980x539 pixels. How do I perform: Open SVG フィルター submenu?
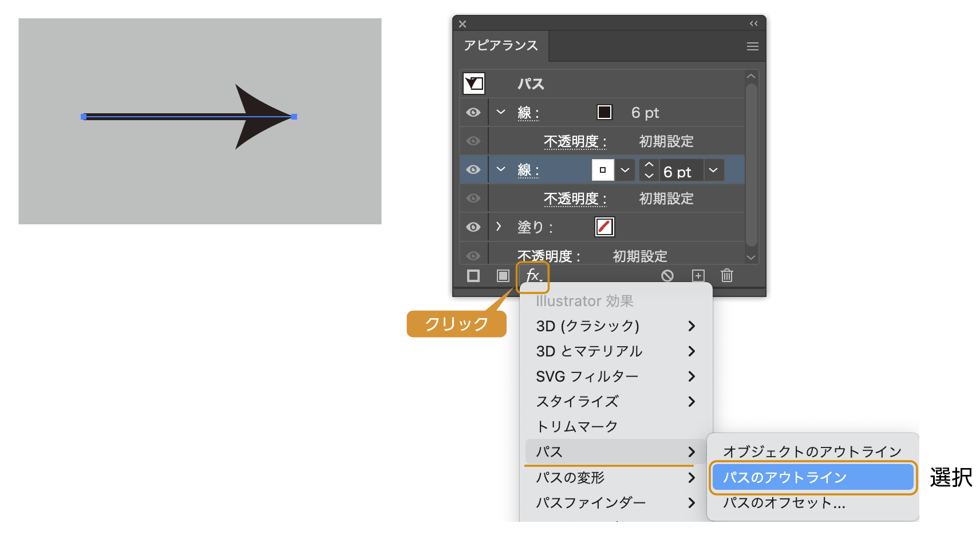616,376
